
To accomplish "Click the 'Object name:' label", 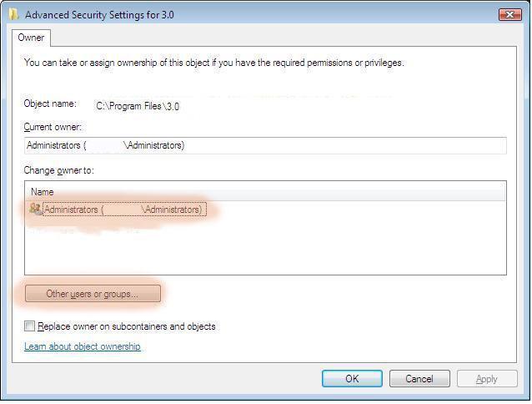I will coord(50,104).
